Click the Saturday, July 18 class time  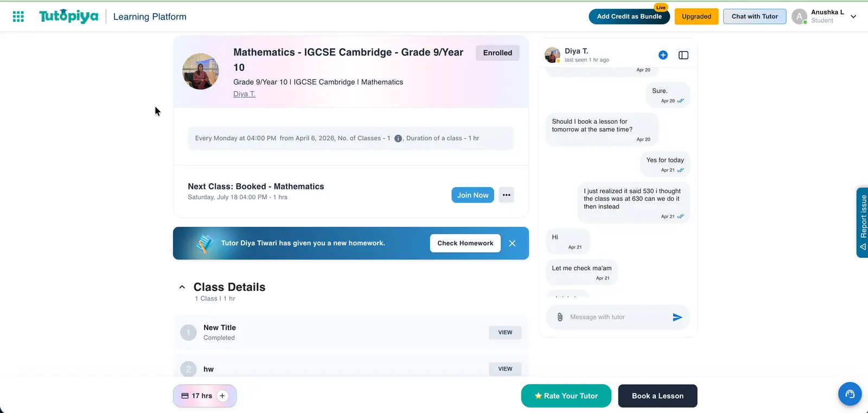coord(238,197)
